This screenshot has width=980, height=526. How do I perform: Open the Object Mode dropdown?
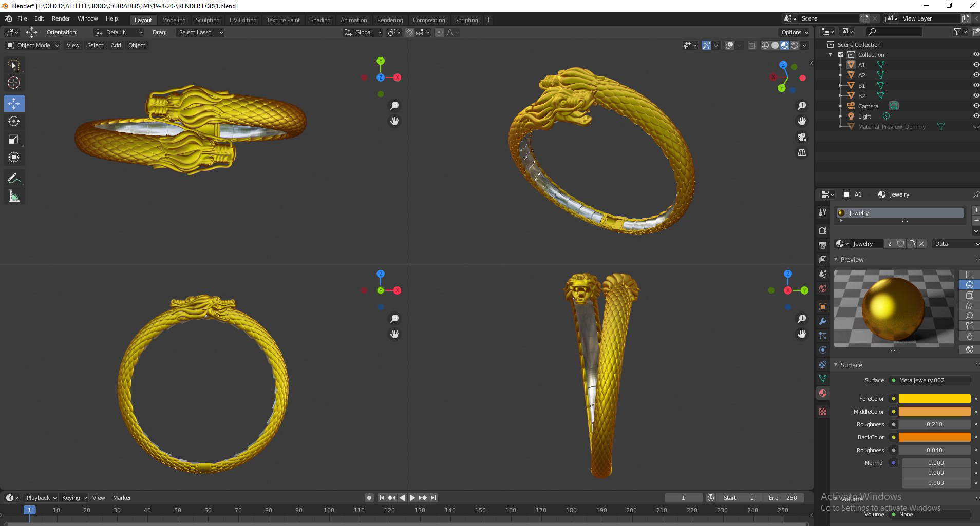coord(32,45)
